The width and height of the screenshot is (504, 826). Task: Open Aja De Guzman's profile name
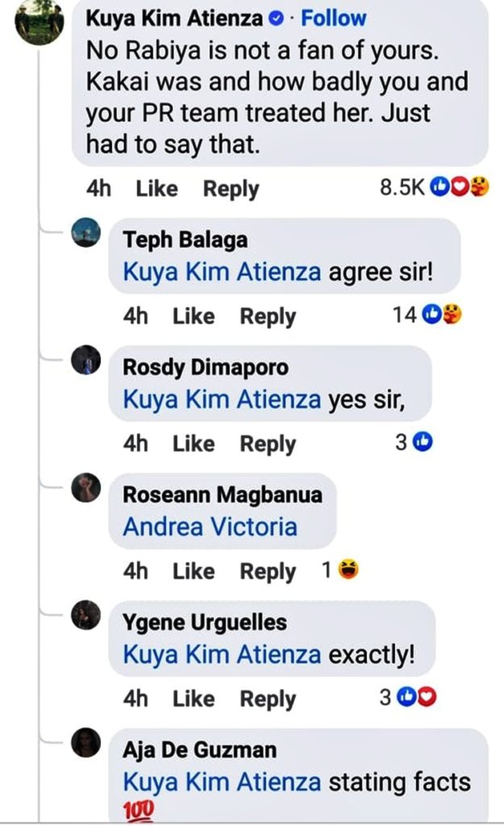click(199, 750)
